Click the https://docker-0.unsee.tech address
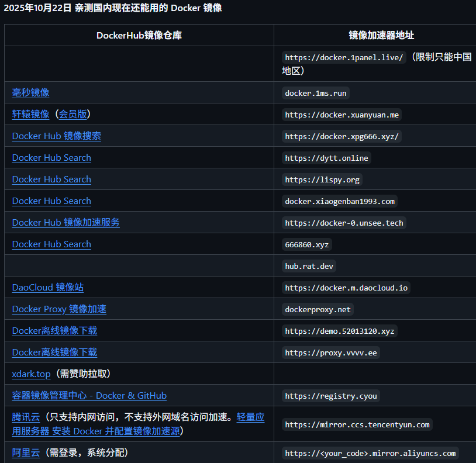This screenshot has width=476, height=463. 344,223
